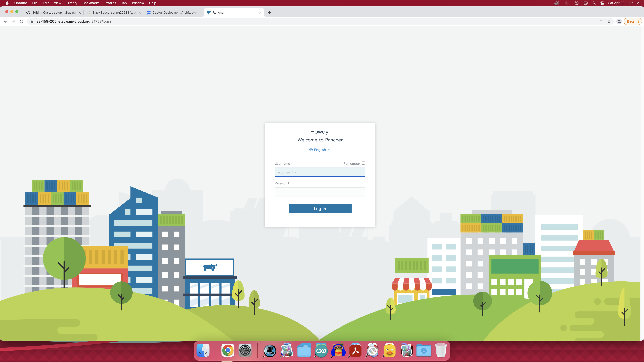
Task: Click the orange Error update button
Action: coord(633,21)
